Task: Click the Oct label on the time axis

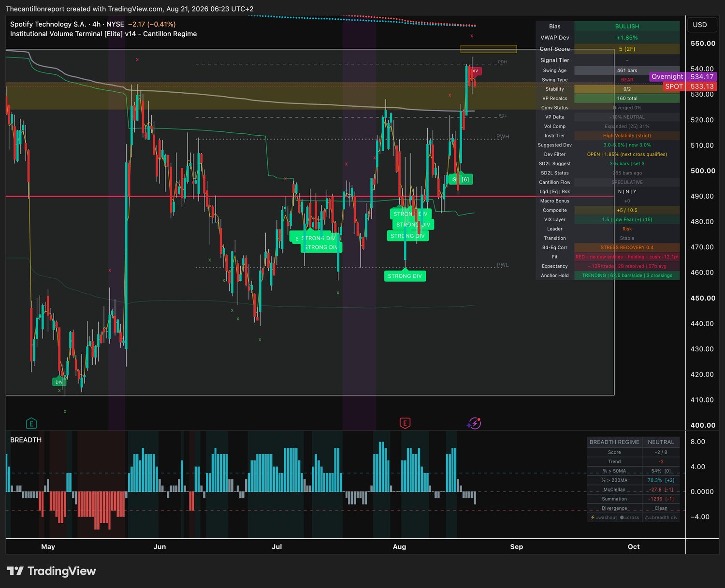Action: tap(634, 547)
